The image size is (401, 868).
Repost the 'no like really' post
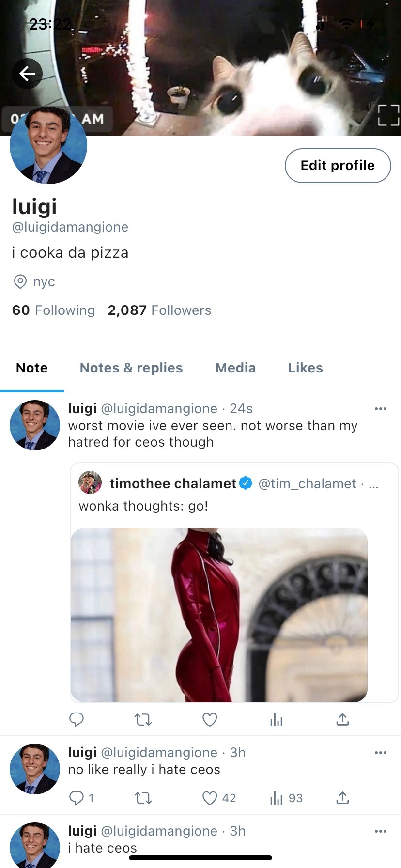click(143, 798)
